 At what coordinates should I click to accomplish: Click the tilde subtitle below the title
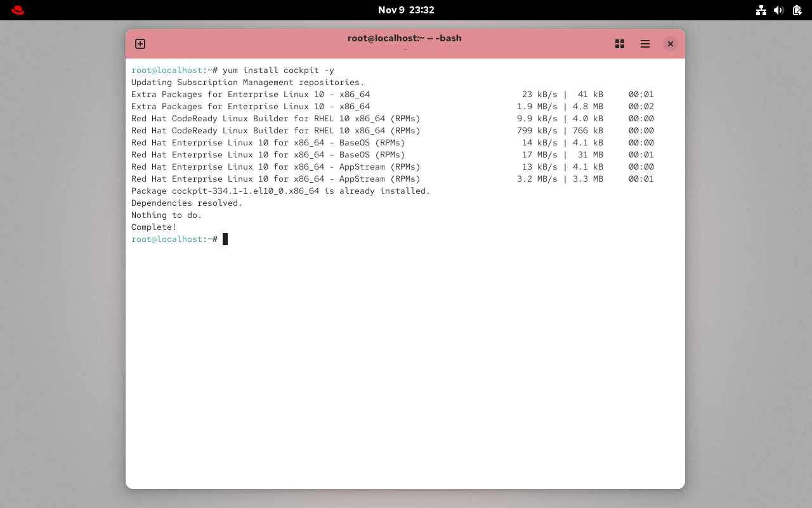click(x=405, y=48)
